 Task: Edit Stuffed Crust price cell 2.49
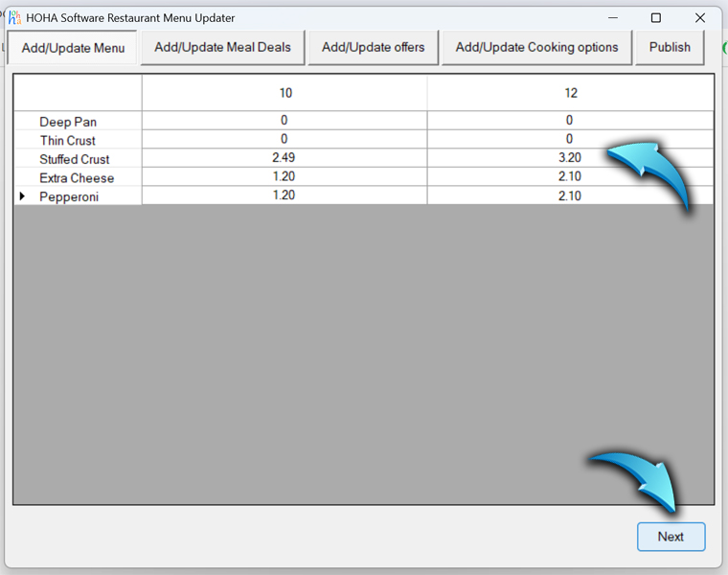[x=284, y=158]
